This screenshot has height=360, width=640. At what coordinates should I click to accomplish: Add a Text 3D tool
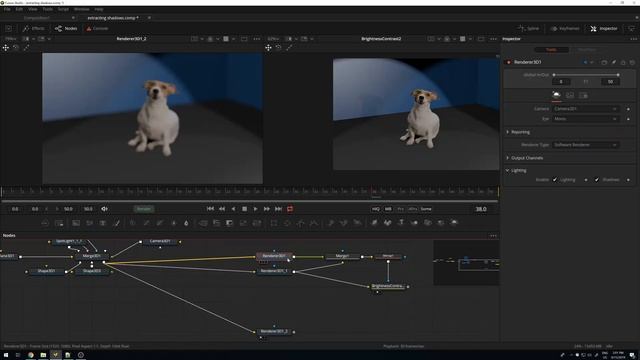pos(401,223)
